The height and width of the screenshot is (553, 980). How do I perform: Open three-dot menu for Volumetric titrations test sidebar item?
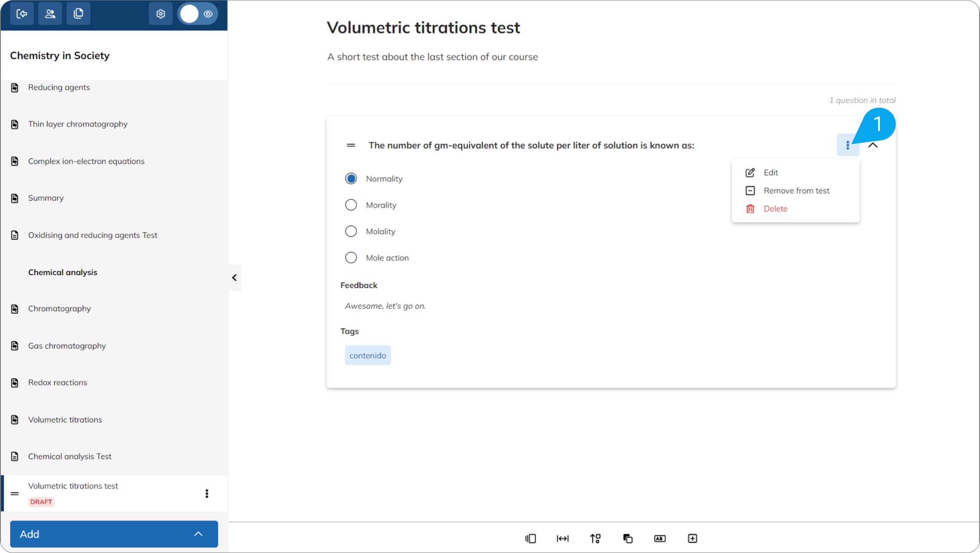(207, 493)
